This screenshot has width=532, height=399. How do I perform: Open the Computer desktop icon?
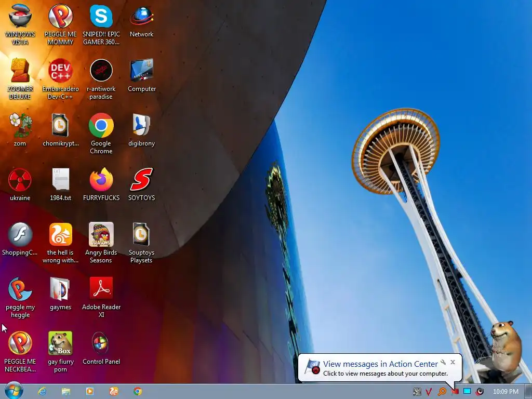point(141,75)
